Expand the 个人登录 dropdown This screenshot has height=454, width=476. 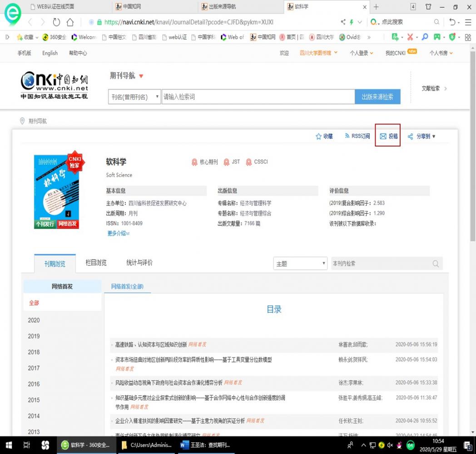pos(372,53)
